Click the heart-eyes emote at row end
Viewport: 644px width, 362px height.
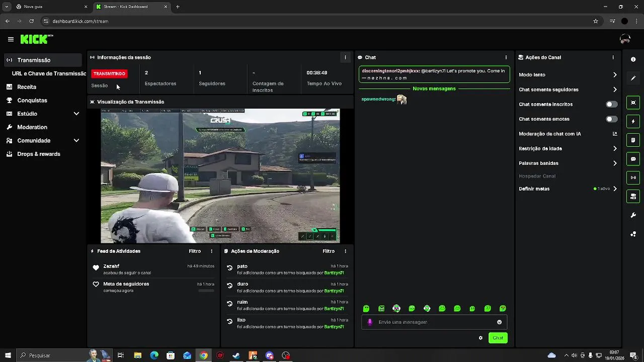coord(503,309)
